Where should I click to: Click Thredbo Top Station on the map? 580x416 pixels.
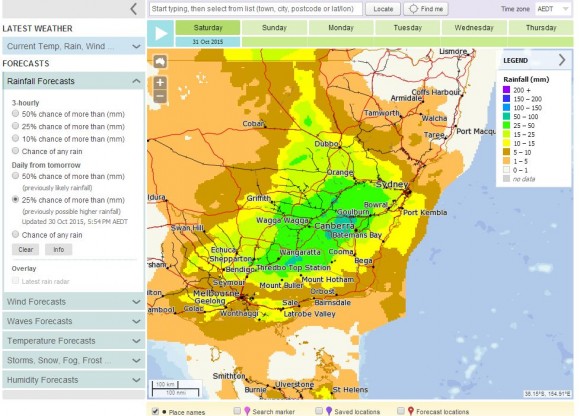click(x=293, y=267)
